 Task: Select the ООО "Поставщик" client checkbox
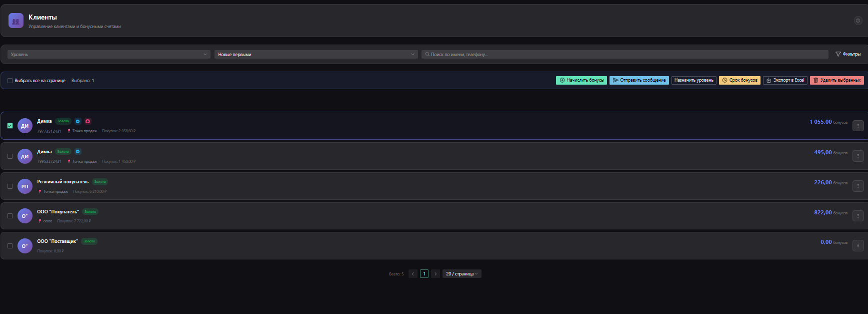point(10,246)
